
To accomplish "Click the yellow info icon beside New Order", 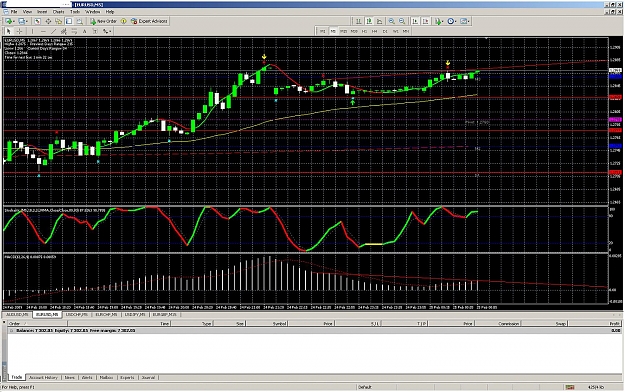I will [124, 21].
